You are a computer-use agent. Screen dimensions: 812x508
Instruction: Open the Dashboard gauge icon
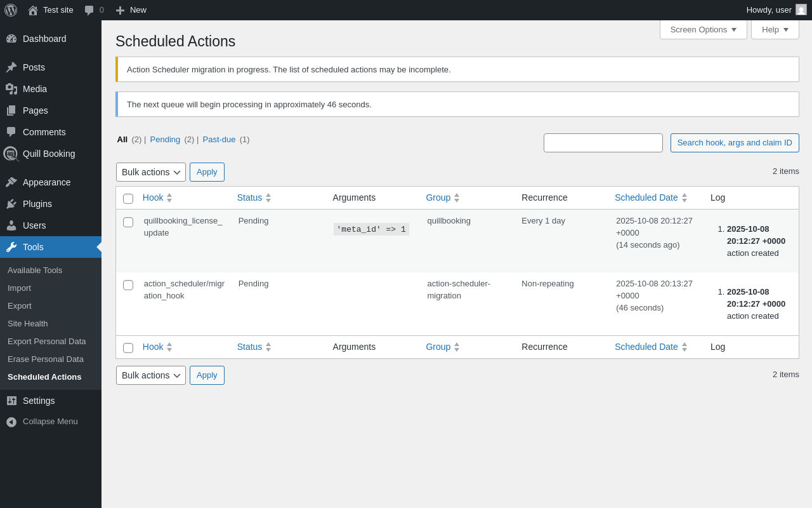click(11, 39)
